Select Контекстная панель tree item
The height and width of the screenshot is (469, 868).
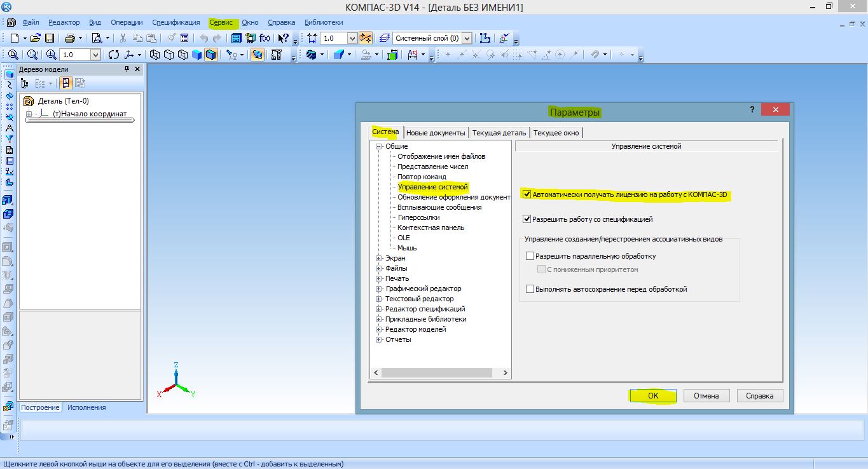click(431, 228)
